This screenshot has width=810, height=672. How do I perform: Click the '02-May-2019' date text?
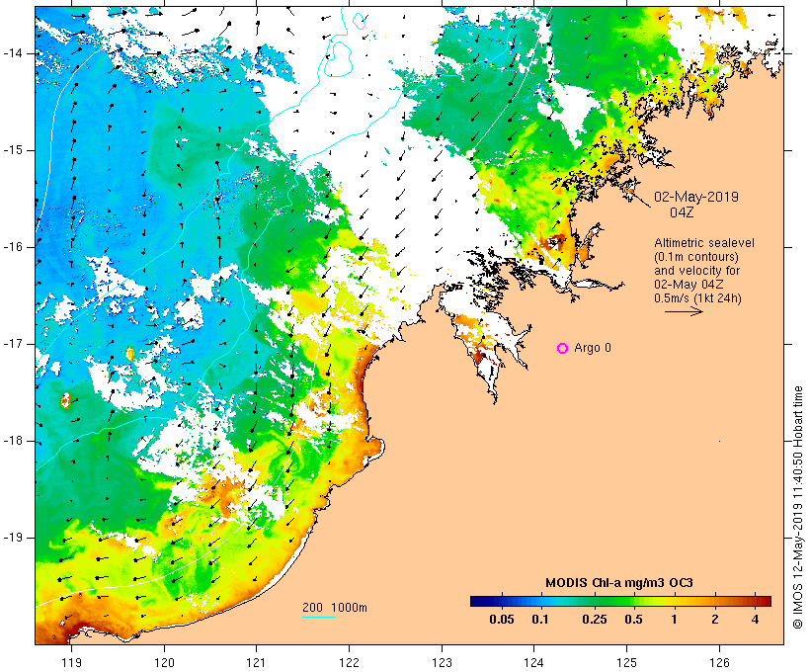pyautogui.click(x=695, y=197)
